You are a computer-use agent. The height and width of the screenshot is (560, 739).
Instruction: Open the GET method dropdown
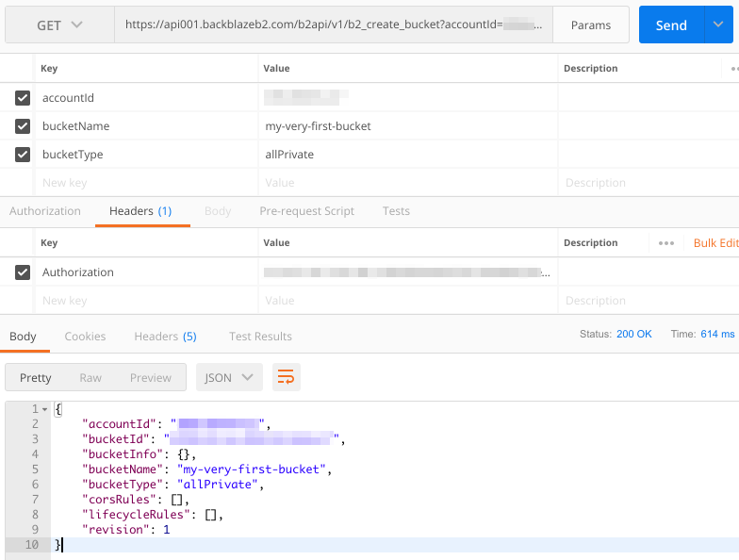[x=60, y=25]
